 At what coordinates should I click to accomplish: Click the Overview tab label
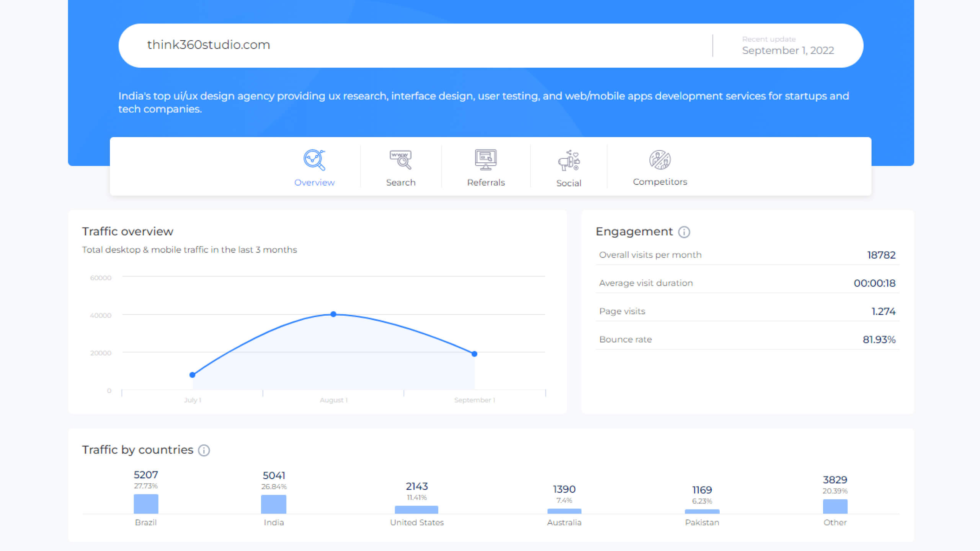point(314,183)
